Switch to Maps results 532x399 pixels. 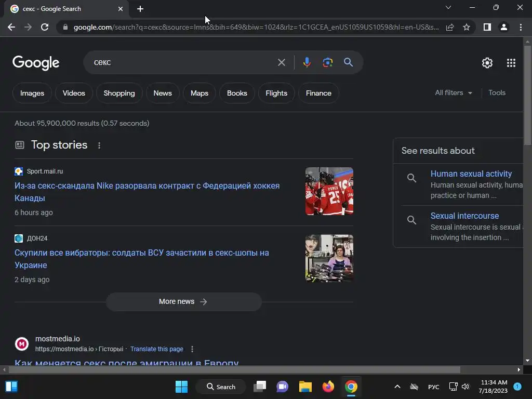[199, 93]
